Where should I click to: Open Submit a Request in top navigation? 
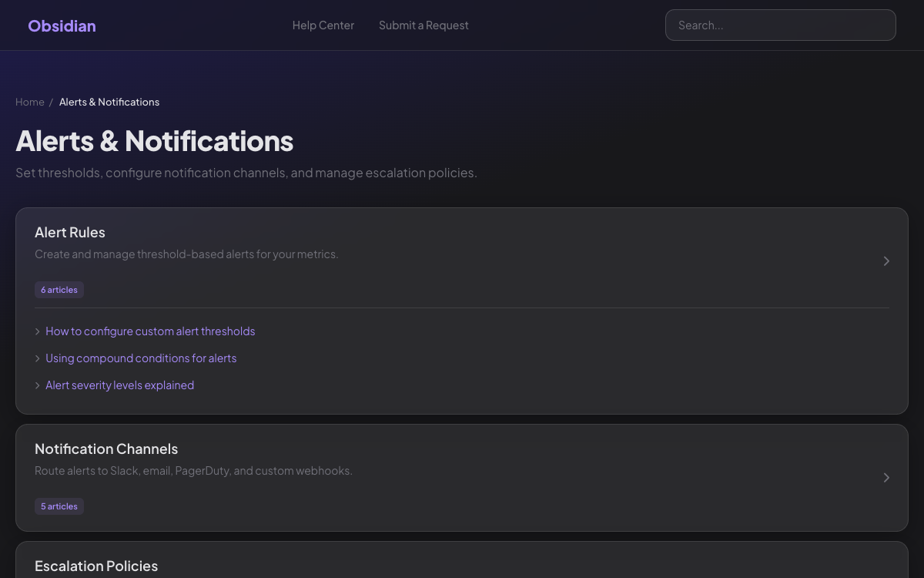coord(423,25)
